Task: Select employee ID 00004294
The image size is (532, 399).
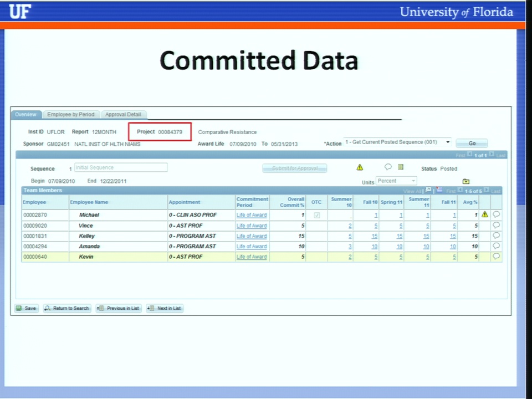Action: (x=35, y=246)
